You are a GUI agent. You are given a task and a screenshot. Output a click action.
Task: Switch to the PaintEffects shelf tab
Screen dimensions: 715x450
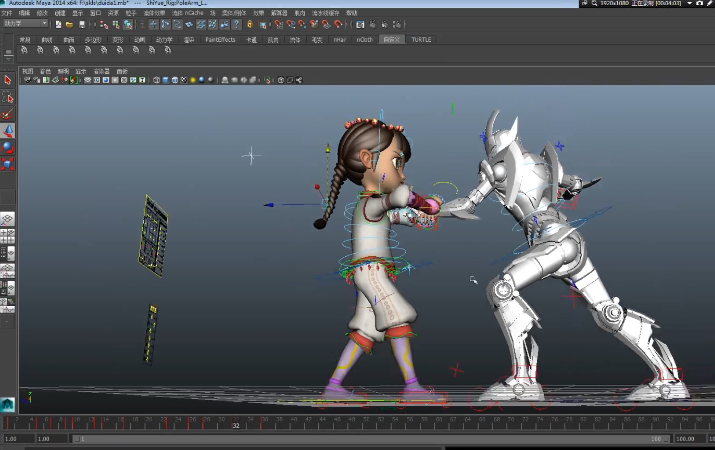[x=220, y=39]
